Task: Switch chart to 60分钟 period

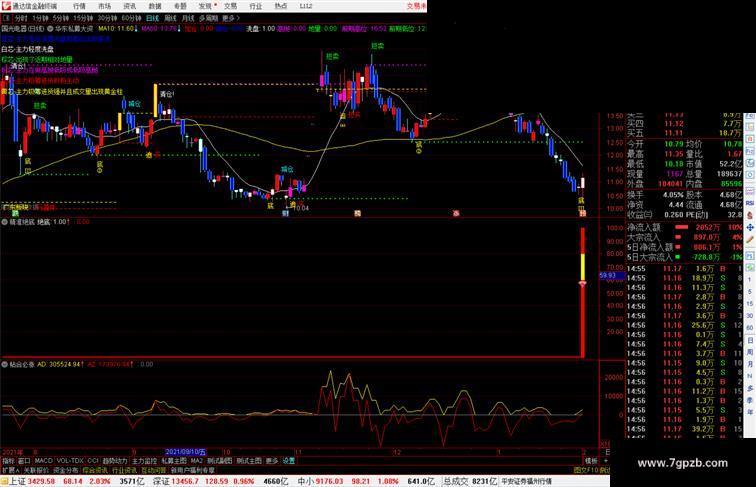Action: [x=131, y=18]
